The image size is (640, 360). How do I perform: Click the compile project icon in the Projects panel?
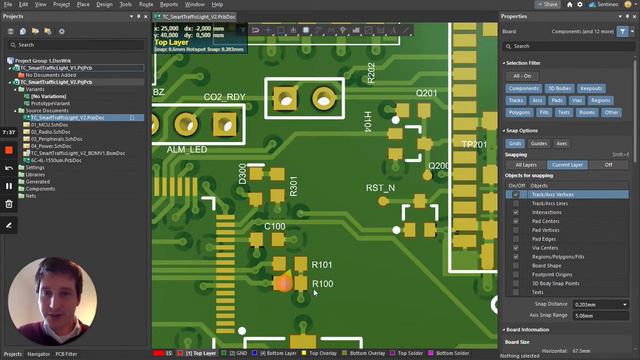23,31
